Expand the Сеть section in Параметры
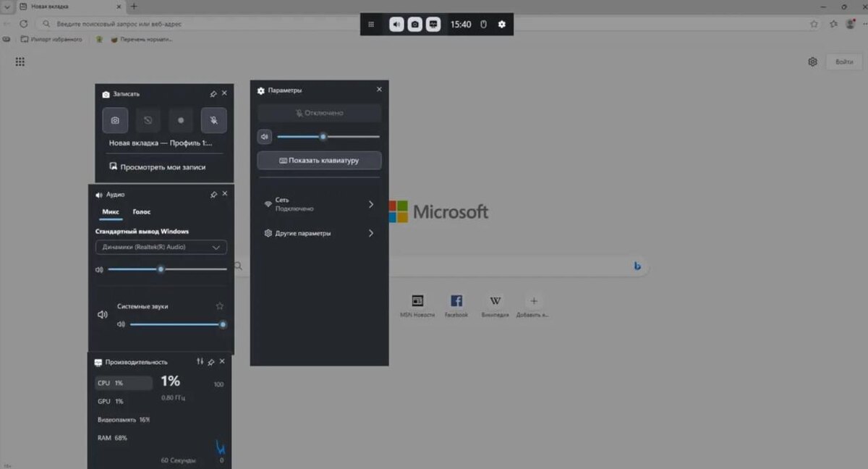Screen dimensions: 868x469 (x=319, y=204)
